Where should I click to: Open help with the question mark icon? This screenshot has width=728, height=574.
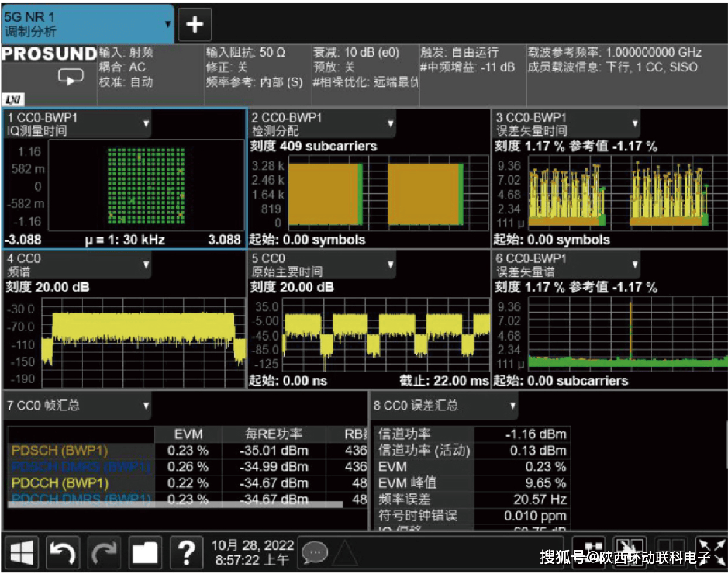click(x=186, y=552)
